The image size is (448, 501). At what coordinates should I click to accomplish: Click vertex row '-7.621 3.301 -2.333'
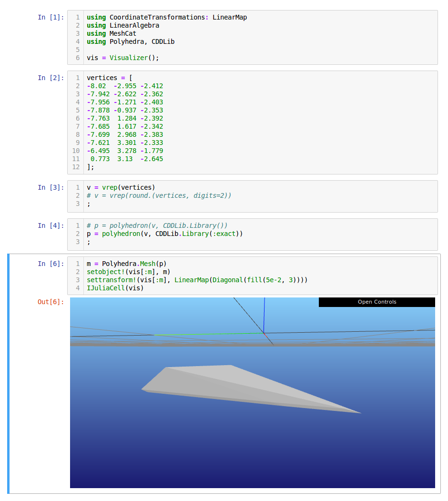point(125,143)
